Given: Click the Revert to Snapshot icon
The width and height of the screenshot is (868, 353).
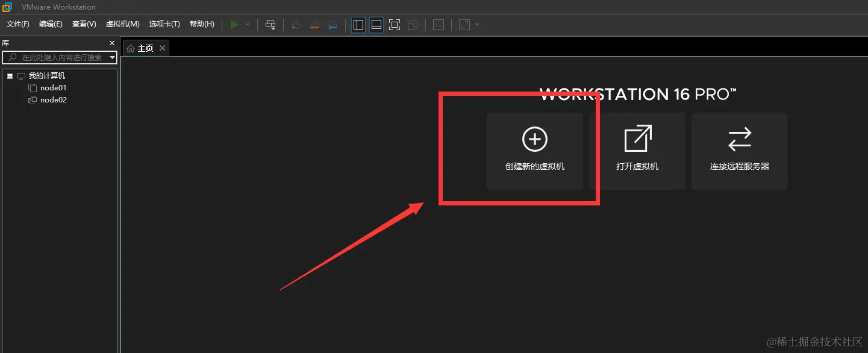Looking at the screenshot, I should point(314,25).
